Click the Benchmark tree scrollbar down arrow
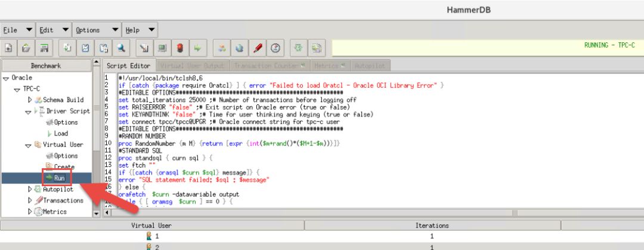Viewport: 644px width, 250px height. (97, 212)
